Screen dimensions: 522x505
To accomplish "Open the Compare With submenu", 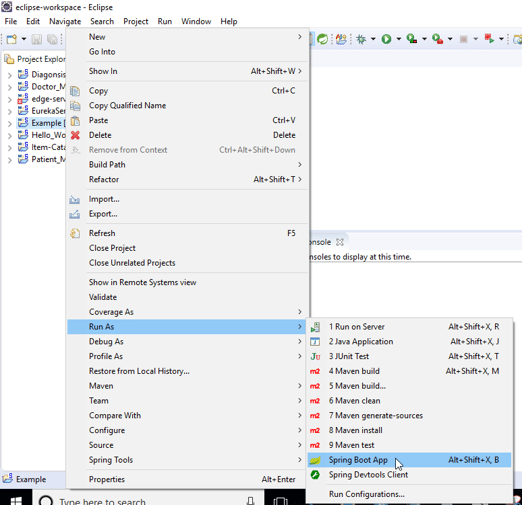I will coord(187,415).
